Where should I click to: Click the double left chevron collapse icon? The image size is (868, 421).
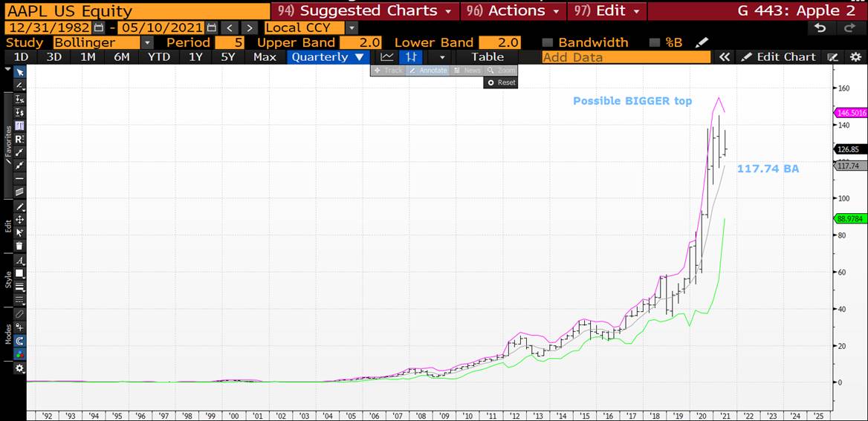click(724, 57)
